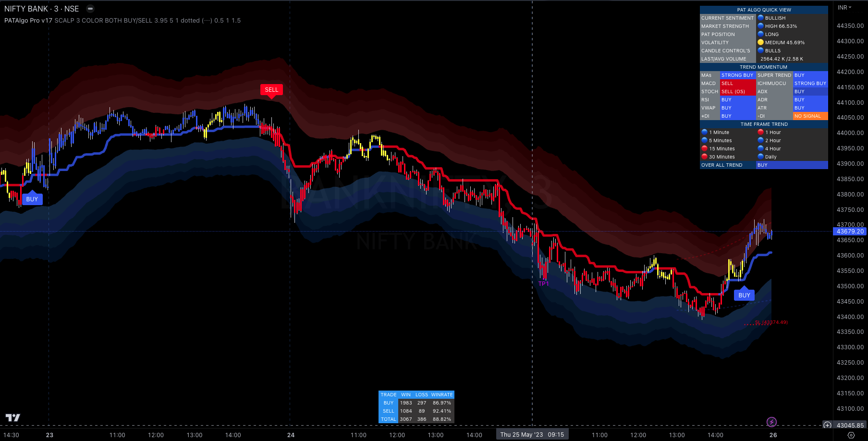Click the red dot for 15 Minutes trend
This screenshot has height=441, width=868.
tap(705, 148)
